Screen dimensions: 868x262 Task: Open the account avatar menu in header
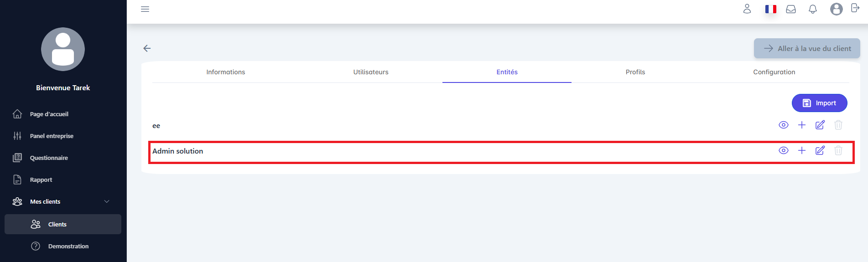point(836,9)
